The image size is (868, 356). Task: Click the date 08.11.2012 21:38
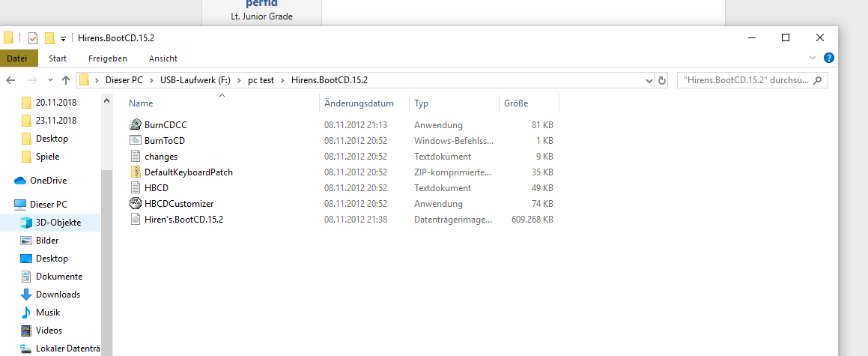click(x=356, y=220)
